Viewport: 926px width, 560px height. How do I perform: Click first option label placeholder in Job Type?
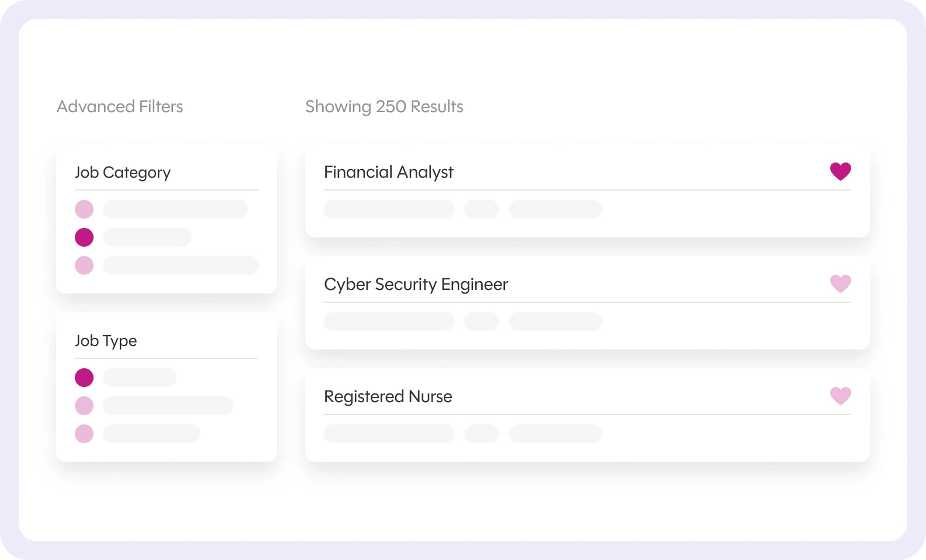click(140, 378)
